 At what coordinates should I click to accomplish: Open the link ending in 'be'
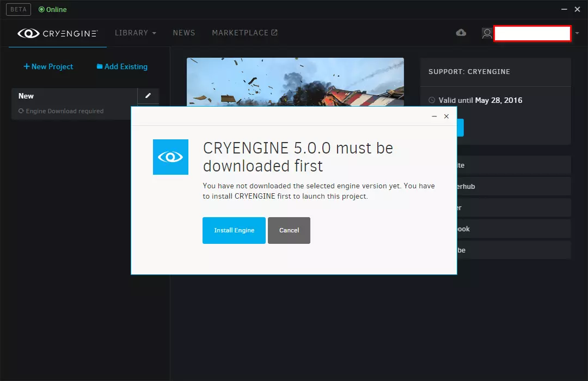514,250
